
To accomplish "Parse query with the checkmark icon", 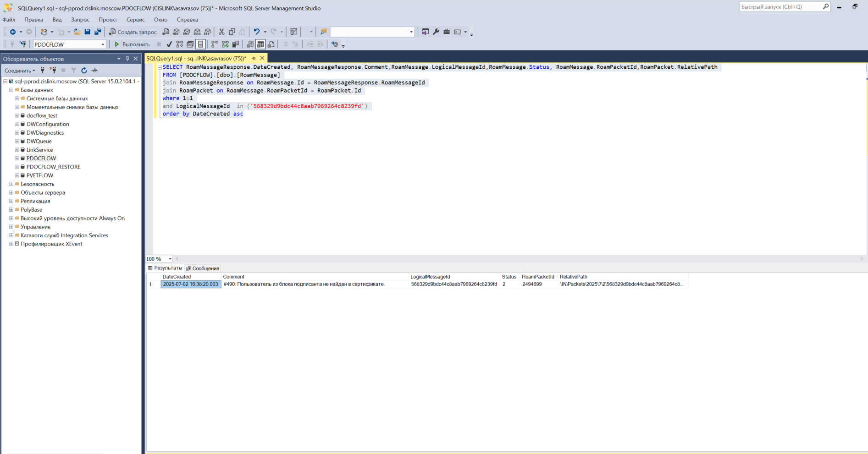I will [169, 44].
